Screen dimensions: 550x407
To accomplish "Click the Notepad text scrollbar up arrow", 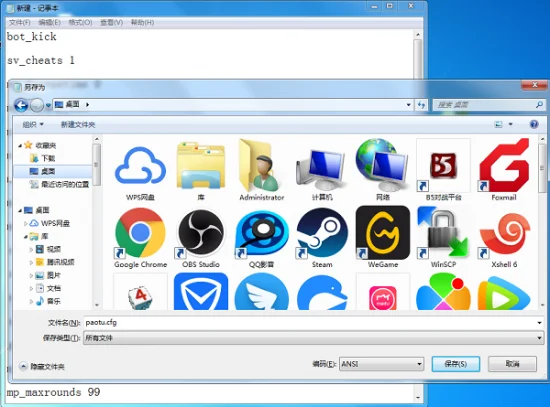I will [417, 34].
